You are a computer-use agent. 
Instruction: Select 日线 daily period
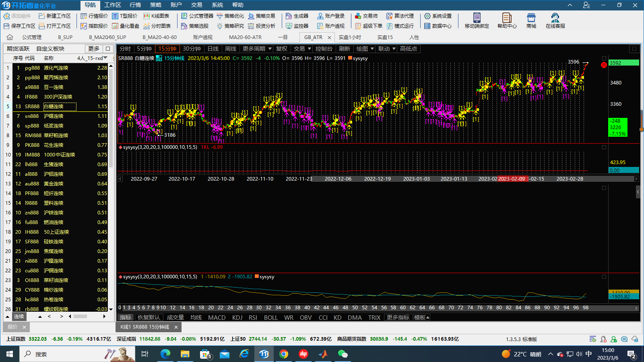(213, 49)
